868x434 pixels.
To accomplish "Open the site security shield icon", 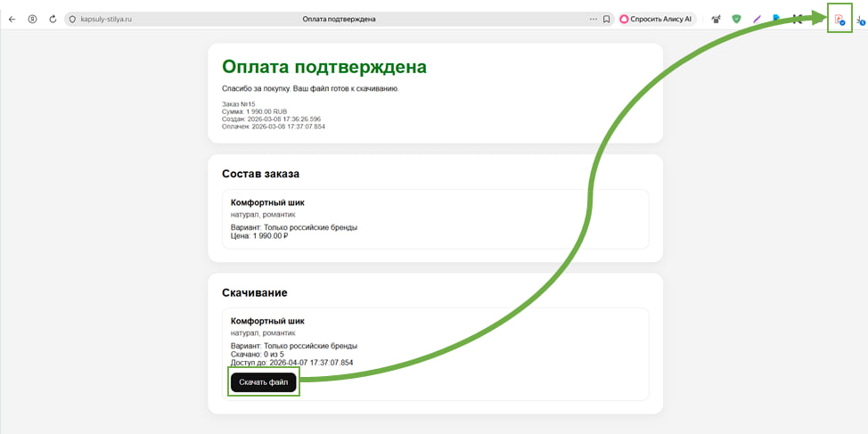I will 72,19.
